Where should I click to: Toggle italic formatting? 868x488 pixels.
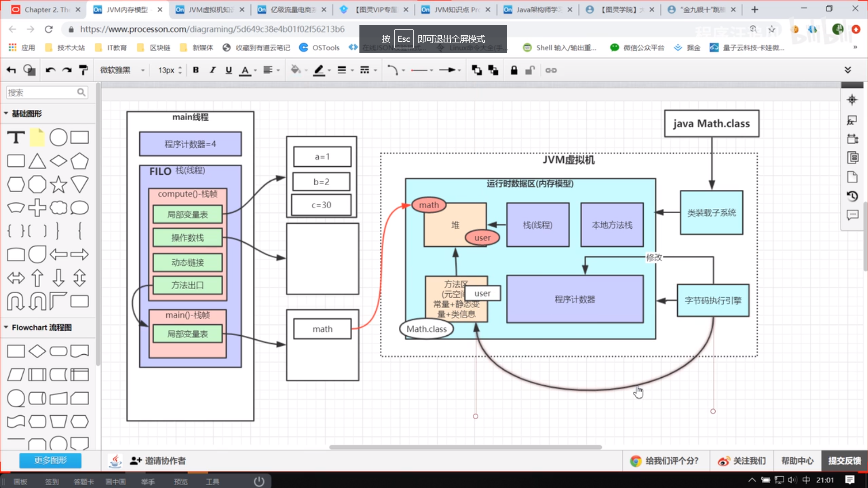212,70
